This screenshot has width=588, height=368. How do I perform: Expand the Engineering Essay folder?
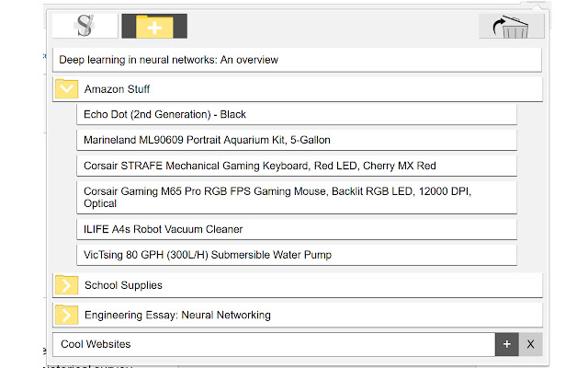coord(66,315)
